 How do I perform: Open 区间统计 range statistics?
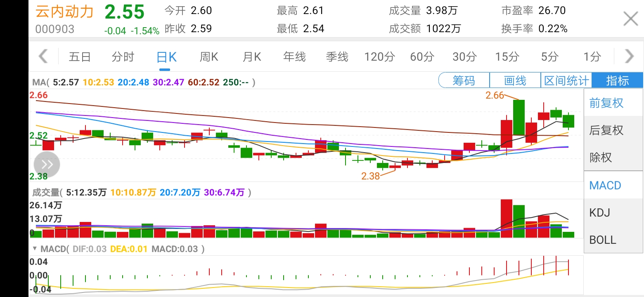566,80
